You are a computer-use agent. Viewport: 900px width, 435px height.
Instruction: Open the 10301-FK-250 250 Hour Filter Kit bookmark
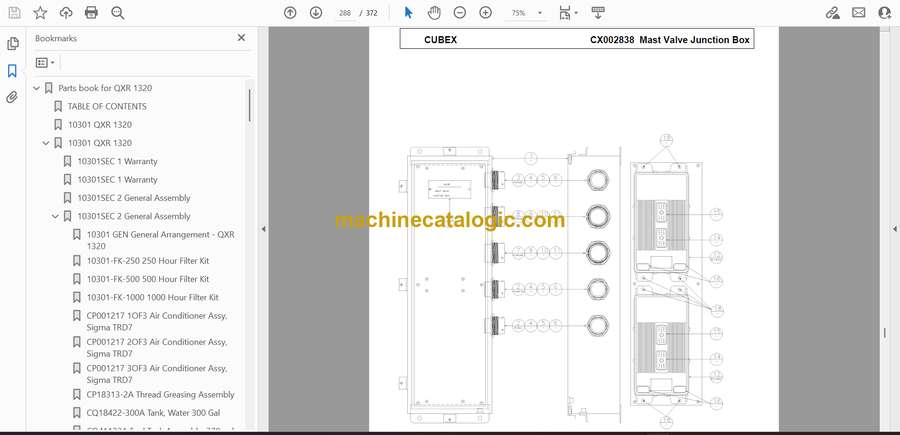(x=148, y=261)
